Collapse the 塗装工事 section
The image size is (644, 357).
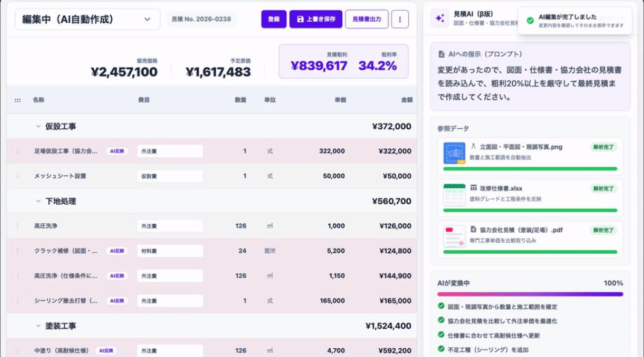[x=38, y=326]
